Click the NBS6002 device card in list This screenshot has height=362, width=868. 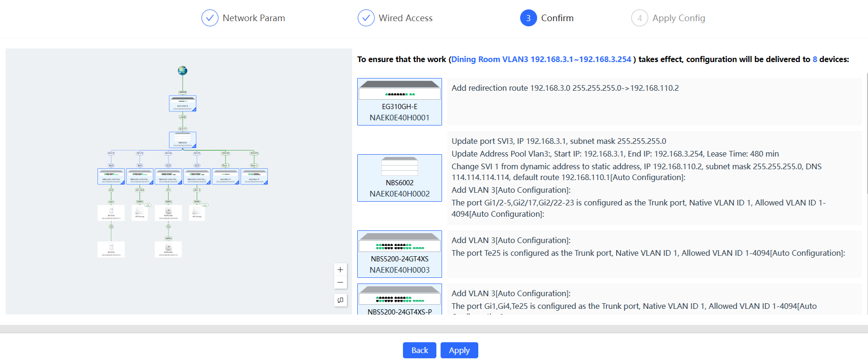pyautogui.click(x=399, y=178)
